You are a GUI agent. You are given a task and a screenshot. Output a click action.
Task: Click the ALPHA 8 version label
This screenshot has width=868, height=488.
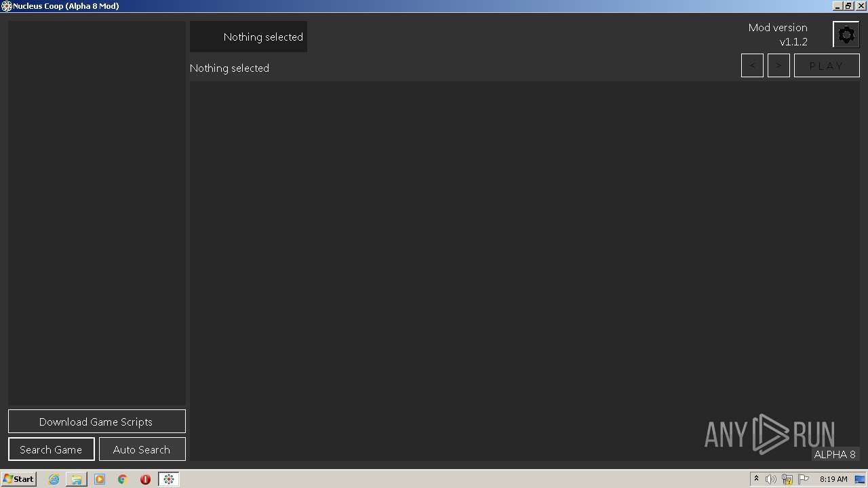(835, 454)
